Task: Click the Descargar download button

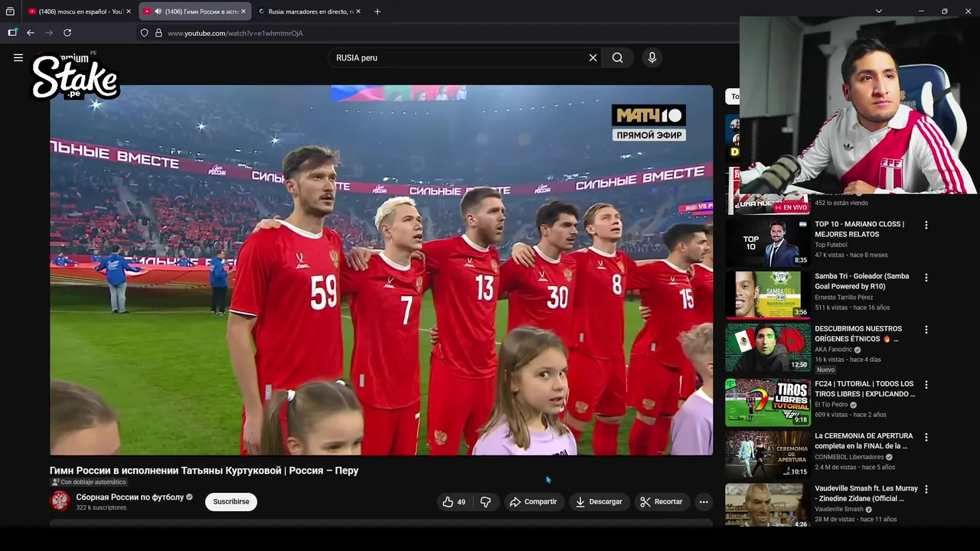Action: [599, 502]
